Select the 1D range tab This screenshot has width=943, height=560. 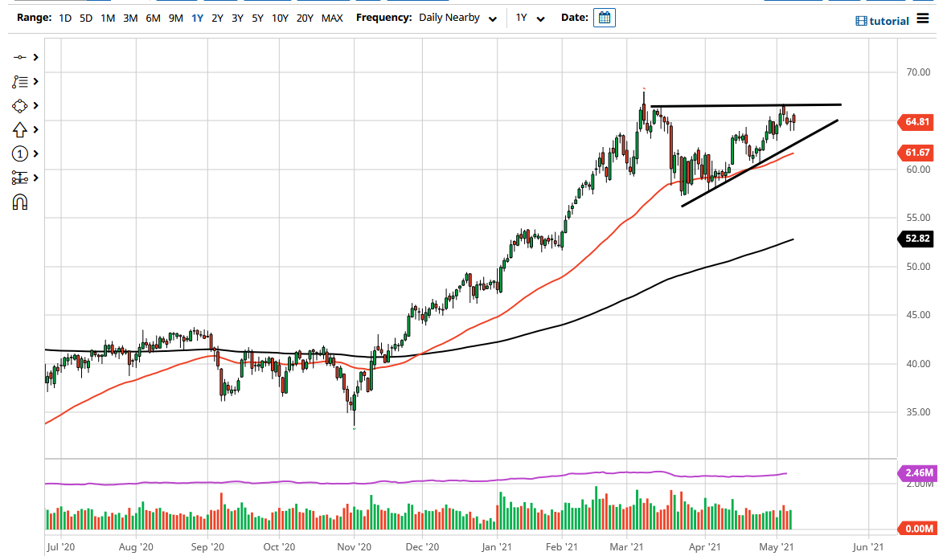point(63,18)
